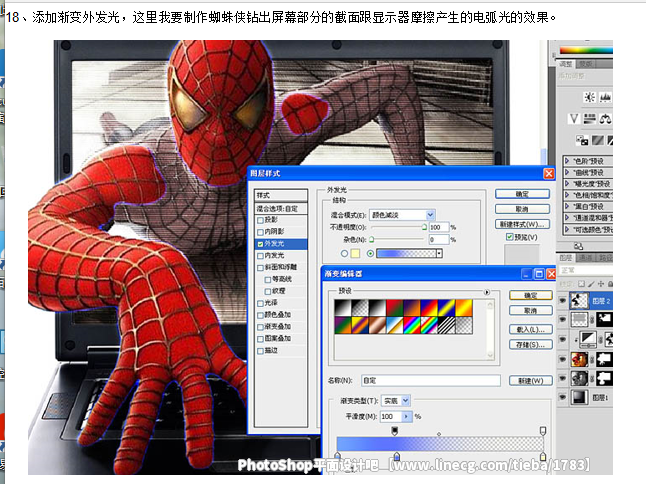Open the glow gradient picker arrow
The width and height of the screenshot is (646, 484).
tap(439, 253)
